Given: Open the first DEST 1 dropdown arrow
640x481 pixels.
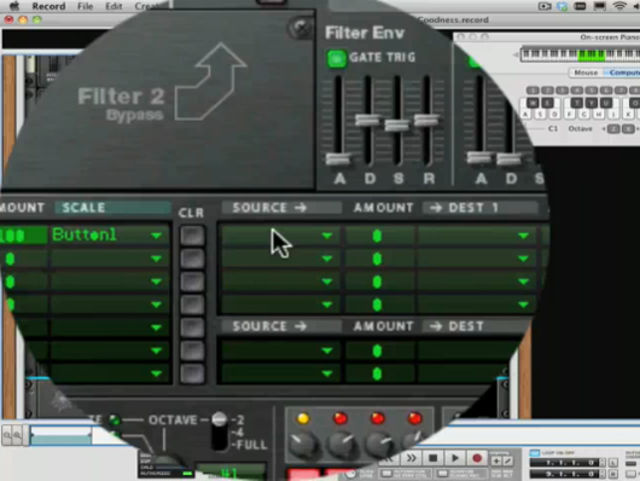Looking at the screenshot, I should coord(523,236).
